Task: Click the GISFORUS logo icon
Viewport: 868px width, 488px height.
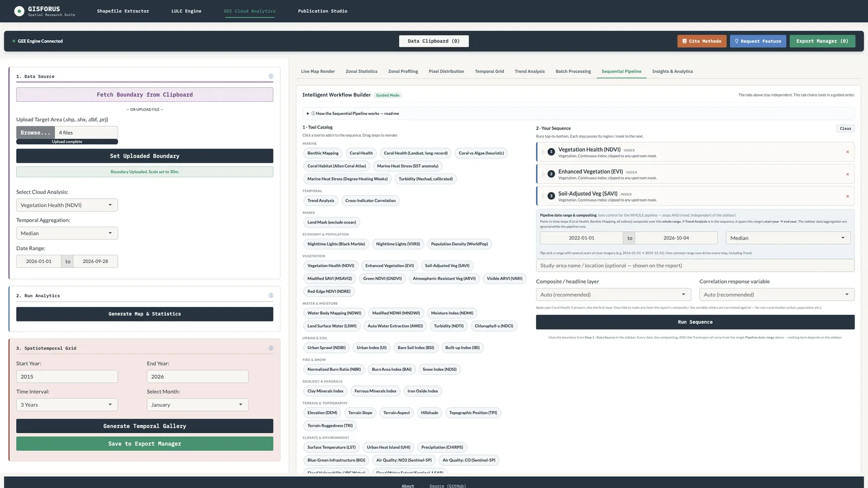Action: point(19,11)
